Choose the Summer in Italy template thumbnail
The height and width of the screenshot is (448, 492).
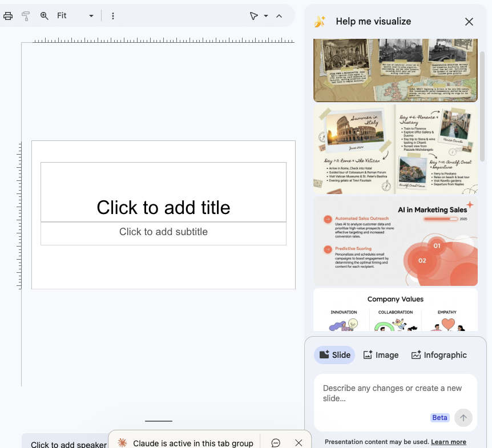(x=395, y=149)
